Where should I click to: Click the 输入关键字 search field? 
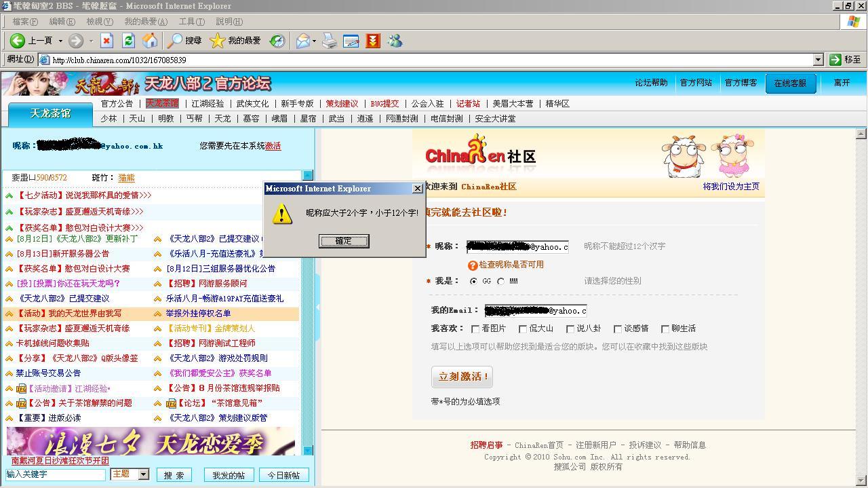pos(56,474)
